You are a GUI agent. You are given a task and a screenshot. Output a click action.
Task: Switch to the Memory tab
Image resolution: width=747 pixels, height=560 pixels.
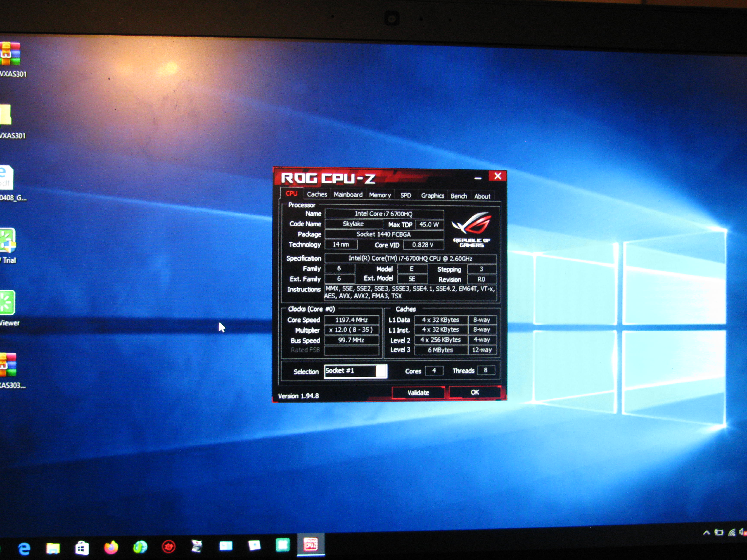point(380,195)
